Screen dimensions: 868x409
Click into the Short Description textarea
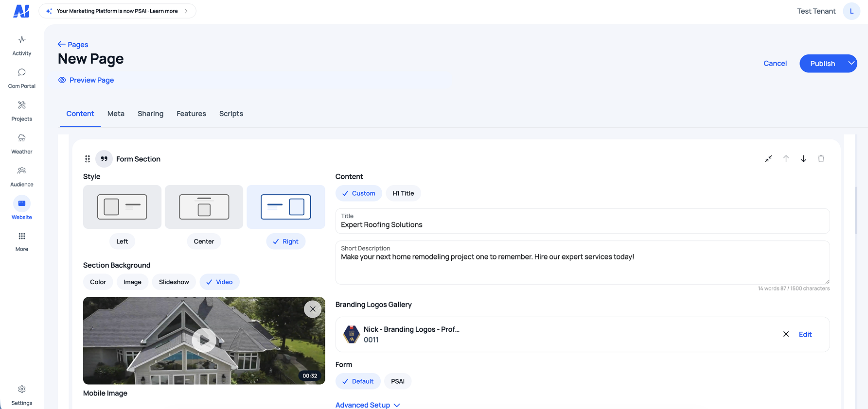click(582, 262)
